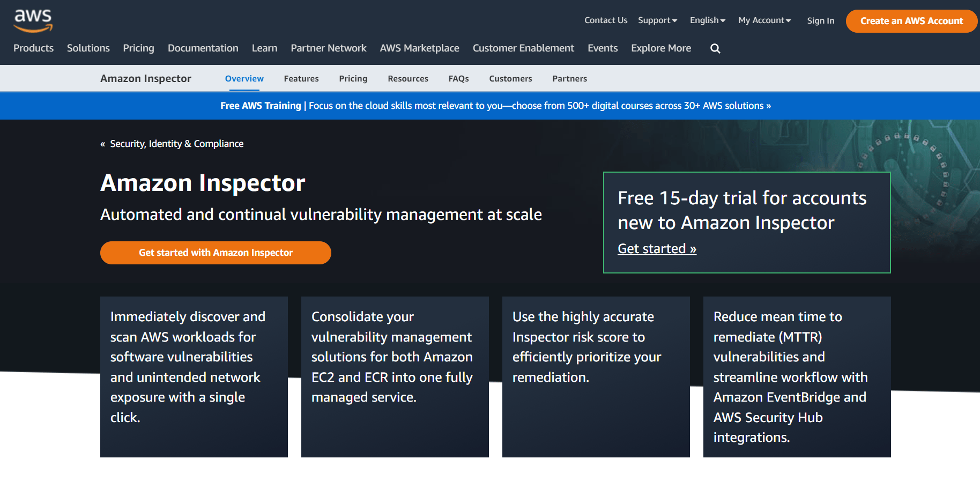
Task: Open the Events menu
Action: pyautogui.click(x=603, y=48)
